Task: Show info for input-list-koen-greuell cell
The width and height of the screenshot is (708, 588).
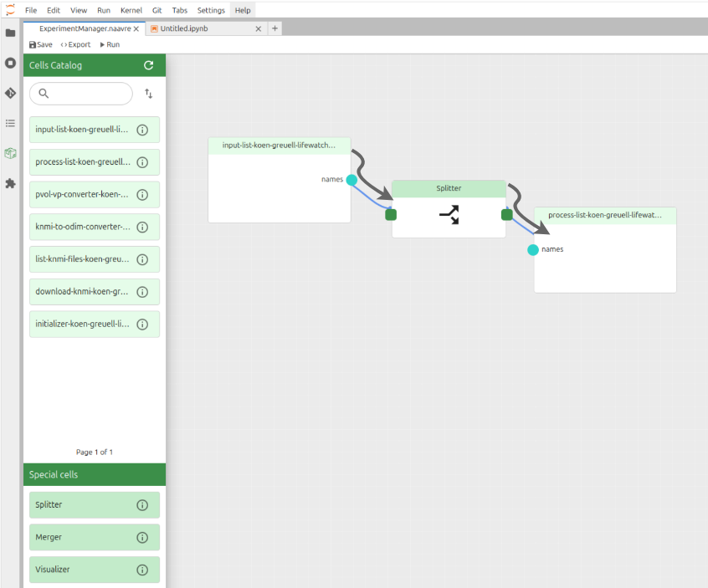Action: coord(142,130)
